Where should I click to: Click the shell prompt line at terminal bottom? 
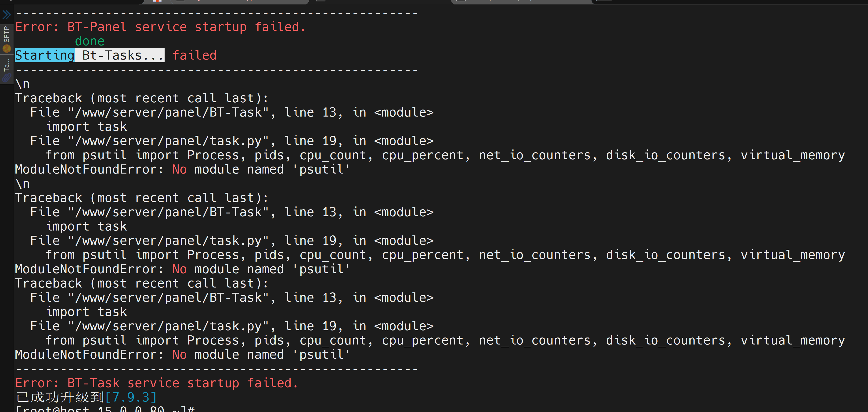tap(105, 409)
